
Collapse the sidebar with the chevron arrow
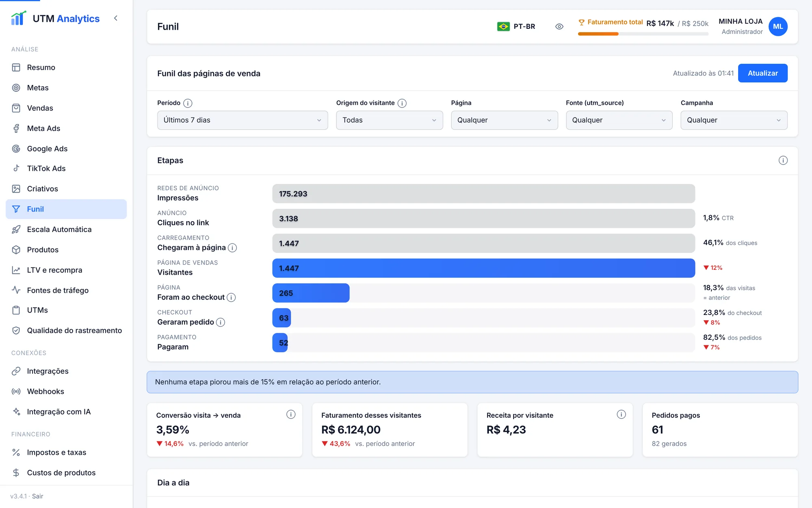click(x=116, y=18)
